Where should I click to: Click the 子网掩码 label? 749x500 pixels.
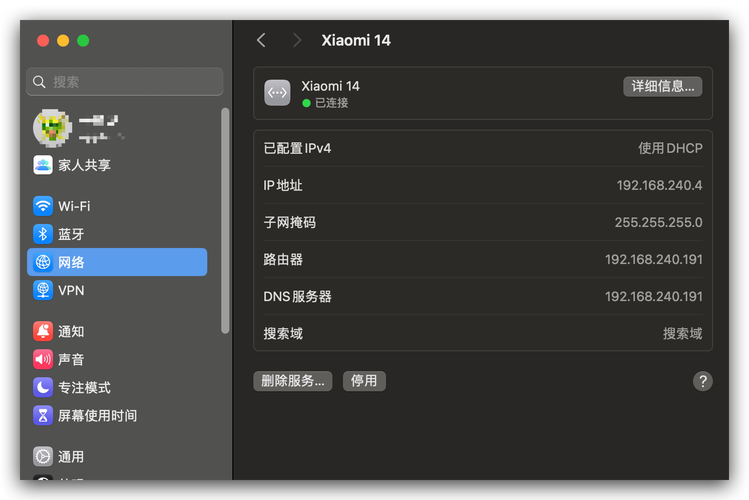point(289,222)
